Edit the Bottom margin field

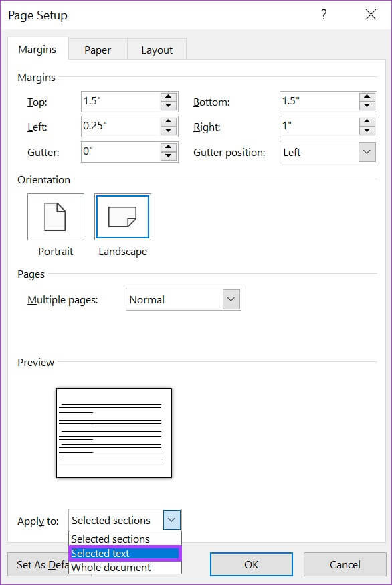coord(320,102)
